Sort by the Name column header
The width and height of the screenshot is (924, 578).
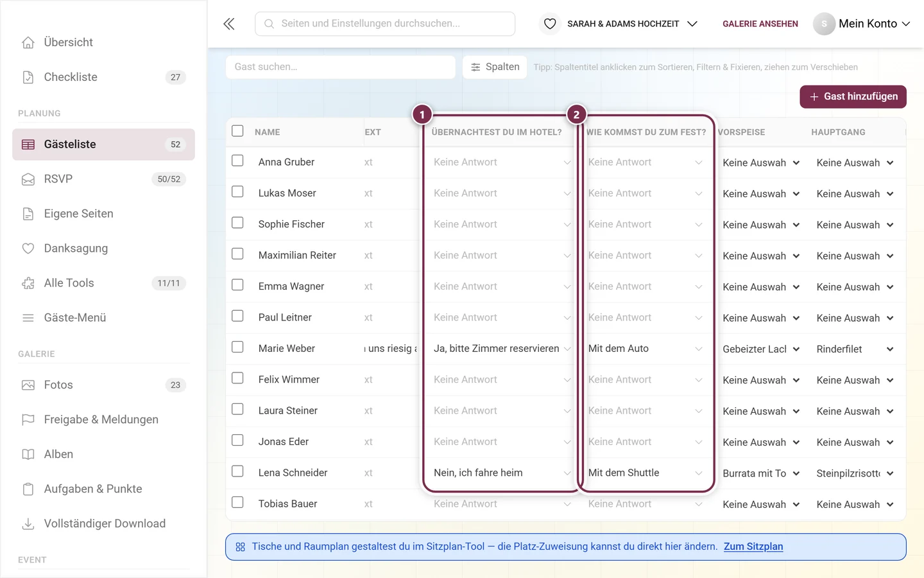coord(268,132)
